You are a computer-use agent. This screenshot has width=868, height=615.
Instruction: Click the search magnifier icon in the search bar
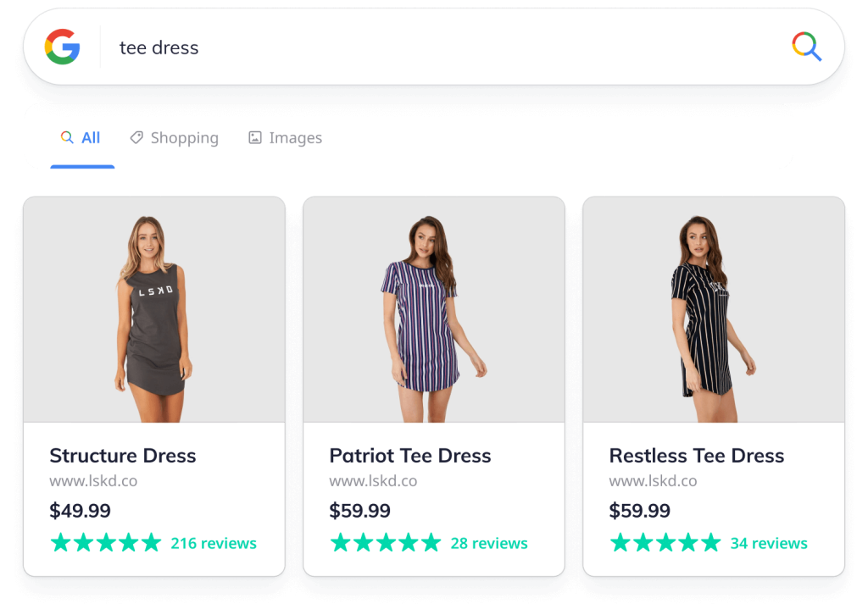807,47
